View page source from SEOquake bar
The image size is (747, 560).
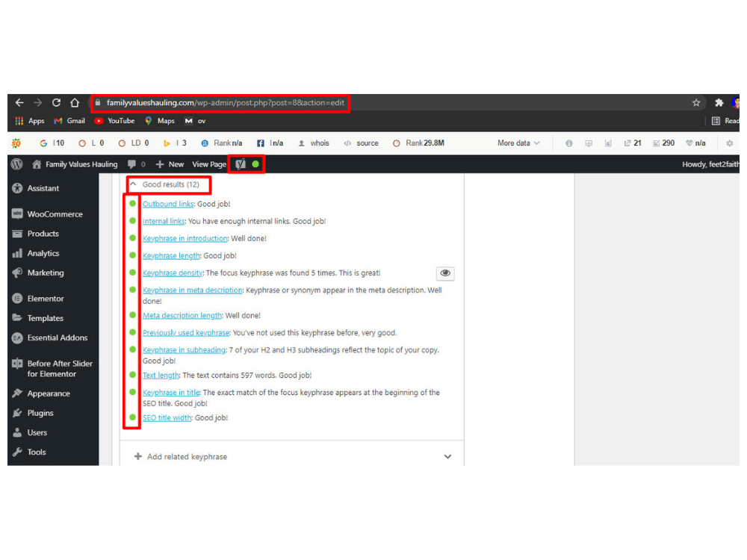point(361,143)
